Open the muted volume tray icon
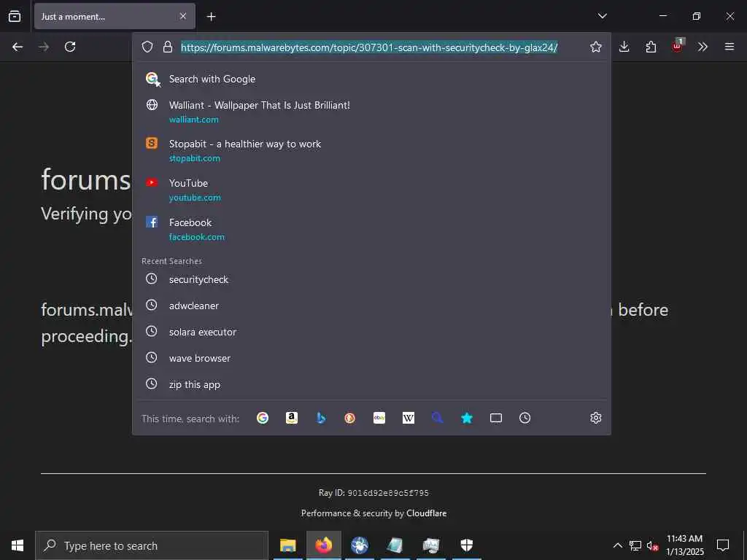 (652, 545)
